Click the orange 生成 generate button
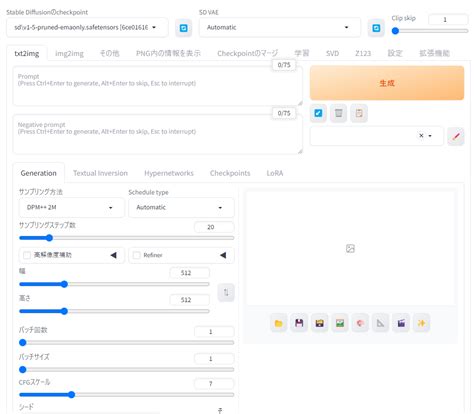474x414 pixels. [387, 83]
